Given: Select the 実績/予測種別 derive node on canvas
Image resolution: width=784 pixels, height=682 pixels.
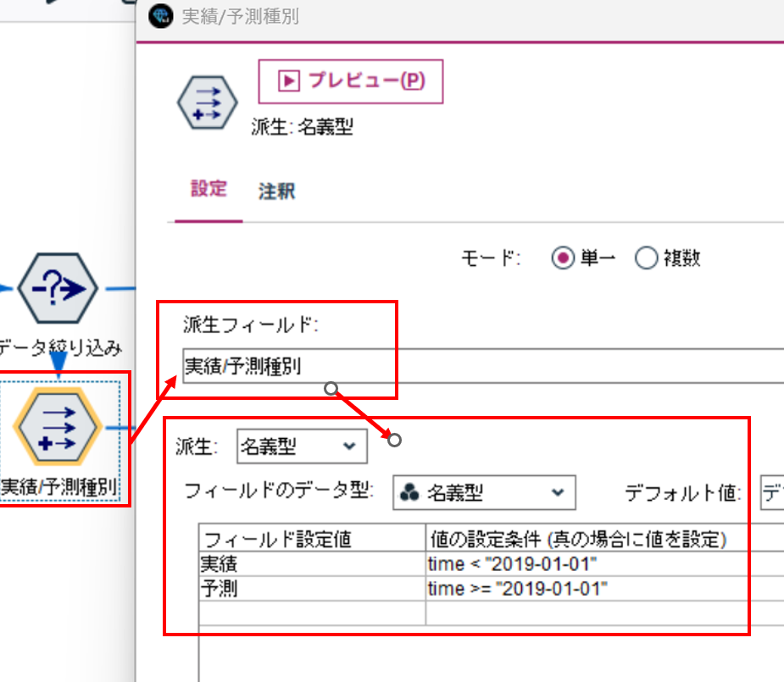Looking at the screenshot, I should coord(58,426).
